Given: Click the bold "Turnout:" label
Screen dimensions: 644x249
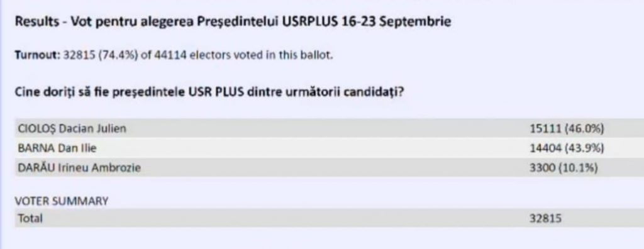Looking at the screenshot, I should point(37,55).
